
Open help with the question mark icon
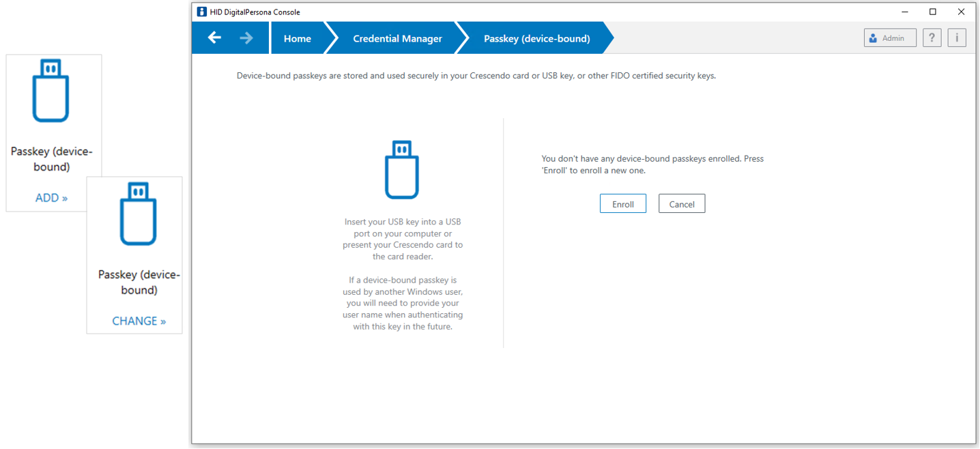(x=932, y=38)
